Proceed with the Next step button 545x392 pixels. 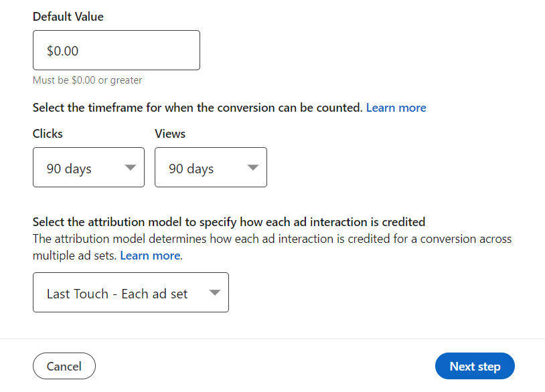475,366
